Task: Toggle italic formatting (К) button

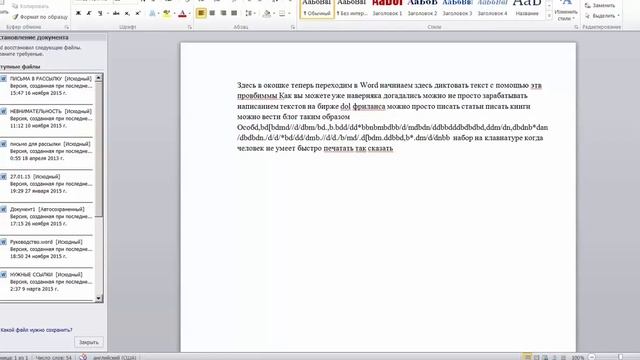Action: (89, 13)
